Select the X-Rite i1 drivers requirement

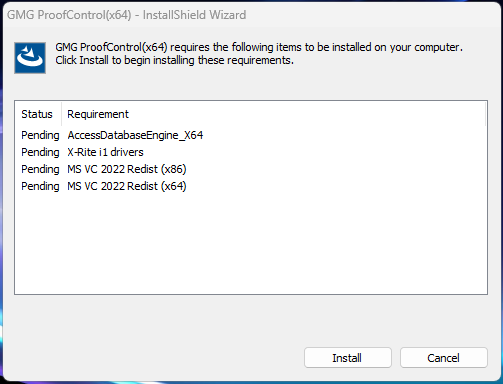[x=105, y=152]
